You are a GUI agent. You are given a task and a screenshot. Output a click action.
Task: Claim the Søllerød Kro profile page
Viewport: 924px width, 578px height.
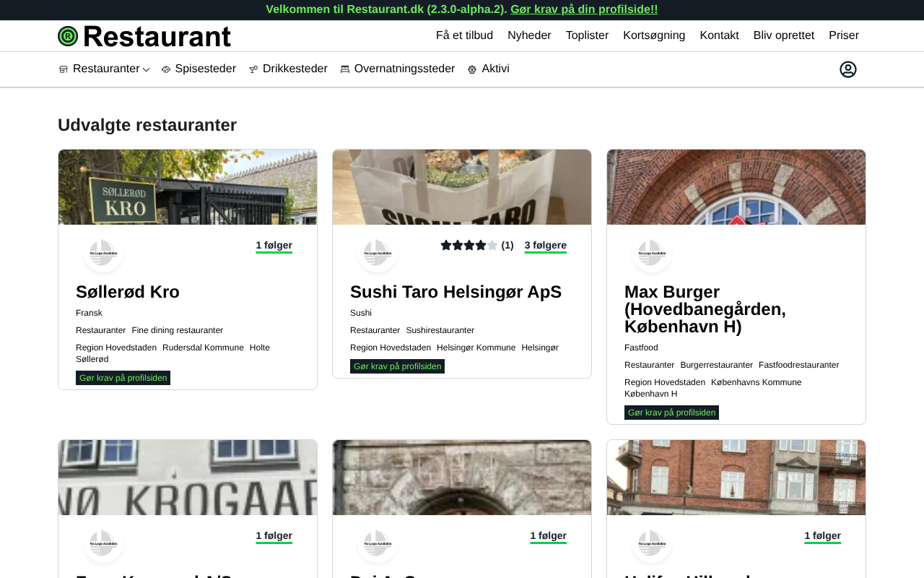(x=123, y=378)
